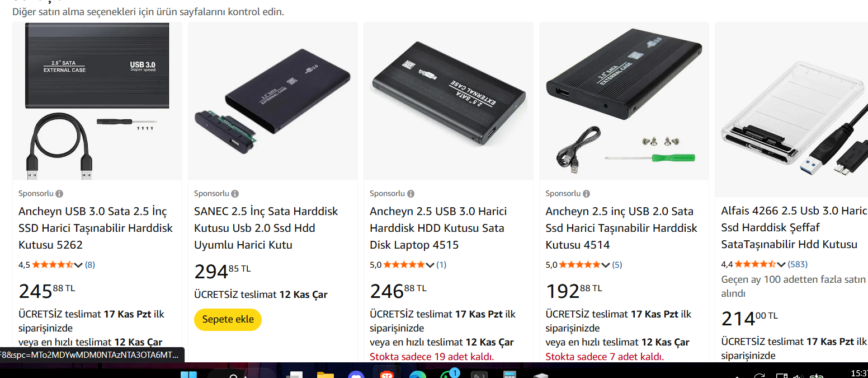
Task: Open the 583 reviews link for Alfais
Action: click(798, 264)
